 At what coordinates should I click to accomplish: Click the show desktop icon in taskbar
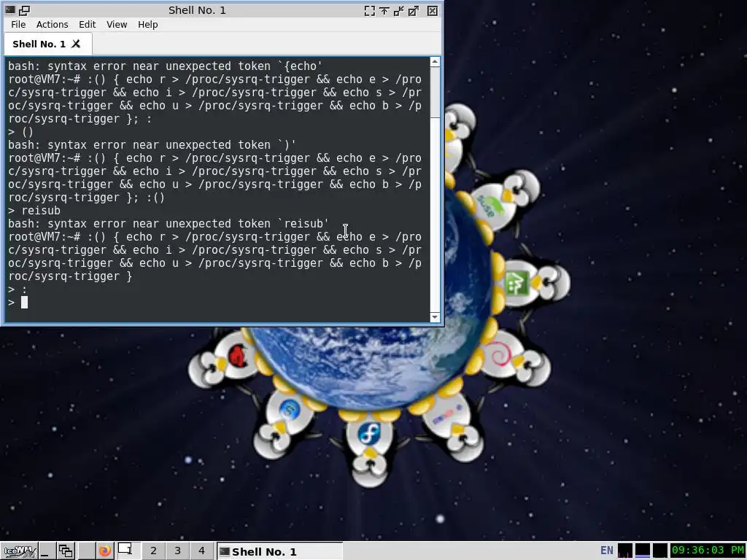coord(46,551)
